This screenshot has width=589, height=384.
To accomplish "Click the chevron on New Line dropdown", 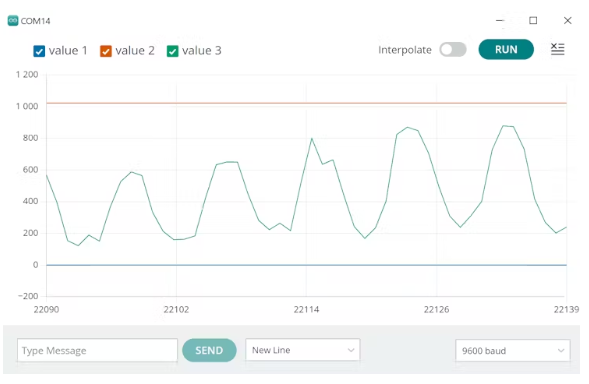I will [x=351, y=350].
